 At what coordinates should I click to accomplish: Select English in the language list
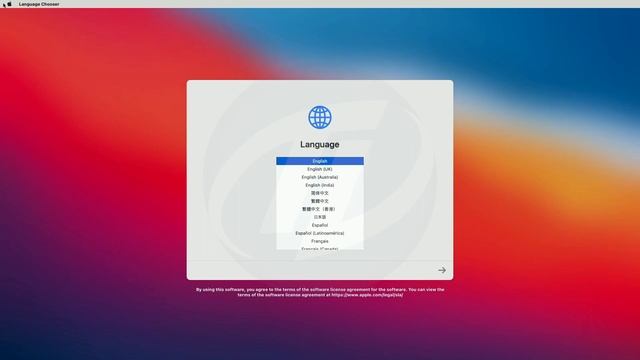(320, 161)
